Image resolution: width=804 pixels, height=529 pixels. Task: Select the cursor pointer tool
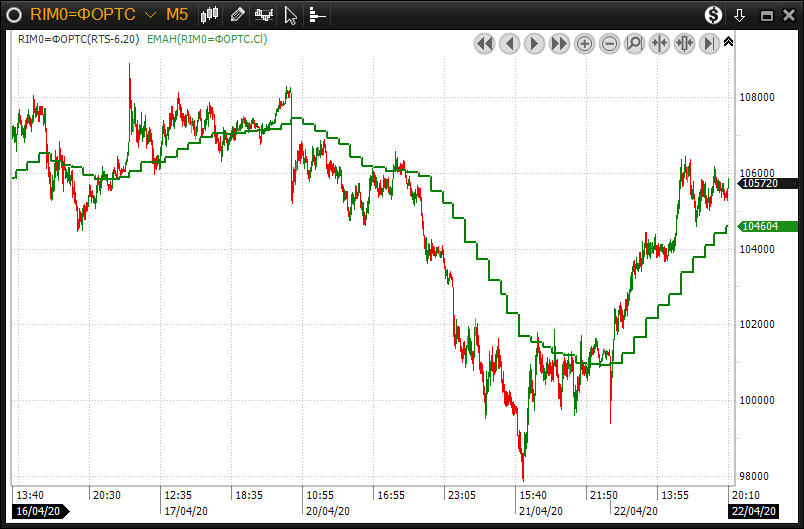tap(291, 15)
